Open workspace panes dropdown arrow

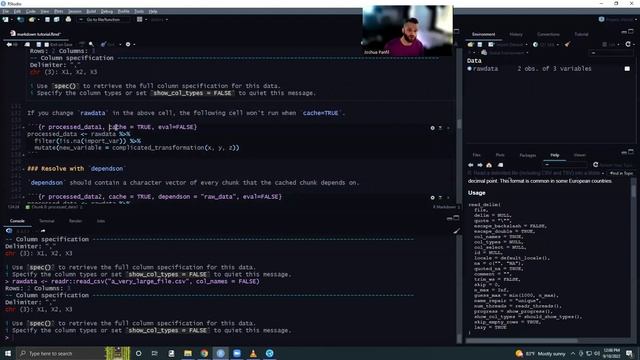[x=146, y=20]
